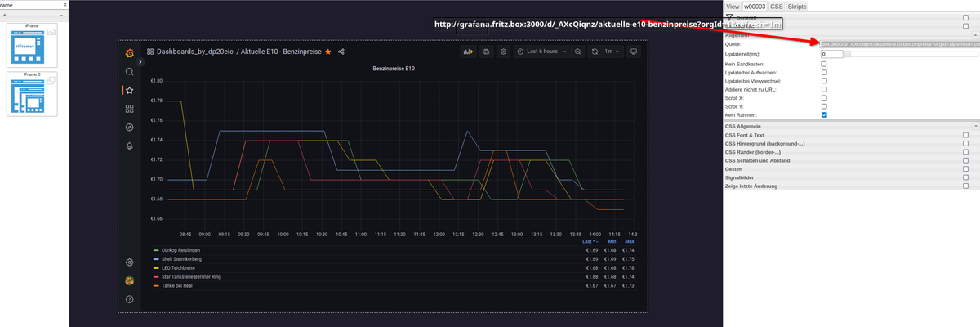The height and width of the screenshot is (327, 980).
Task: Sort the legend by the Last column
Action: click(589, 241)
